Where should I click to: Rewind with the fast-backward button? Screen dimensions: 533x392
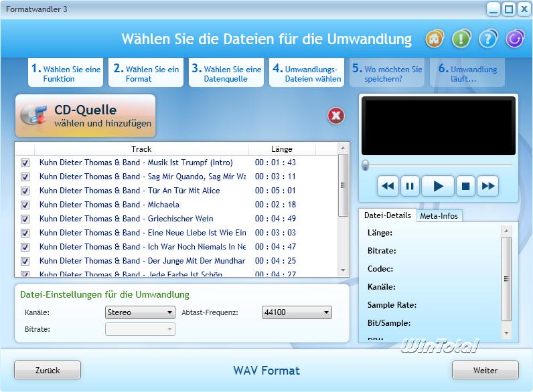click(x=388, y=186)
